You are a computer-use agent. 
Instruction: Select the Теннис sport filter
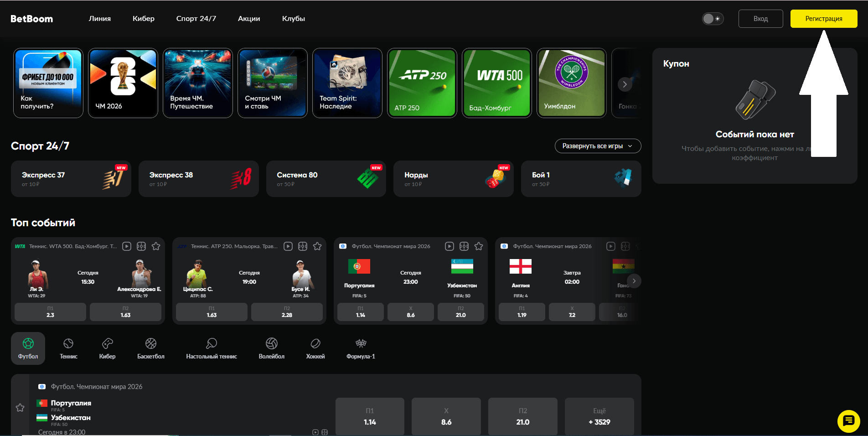[68, 348]
